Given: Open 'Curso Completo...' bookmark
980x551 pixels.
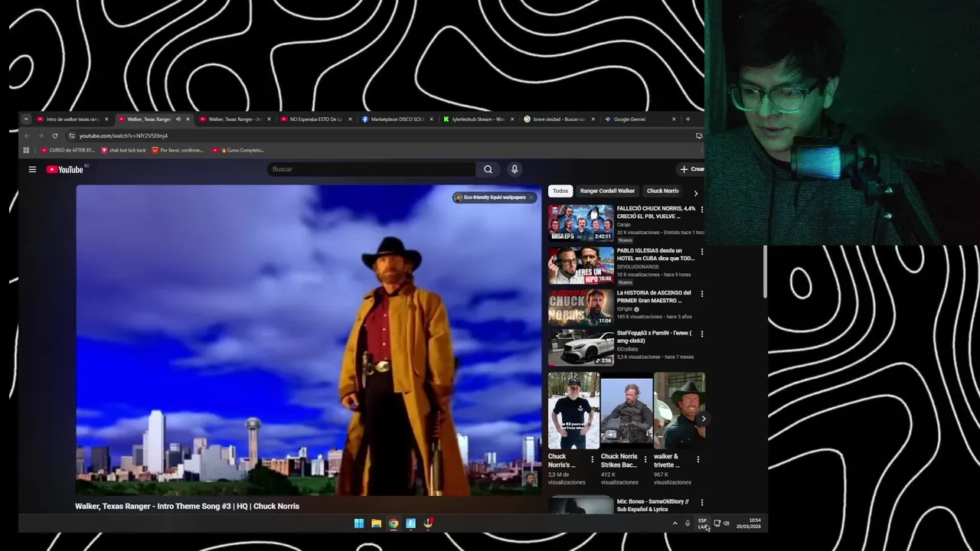Looking at the screenshot, I should 238,150.
